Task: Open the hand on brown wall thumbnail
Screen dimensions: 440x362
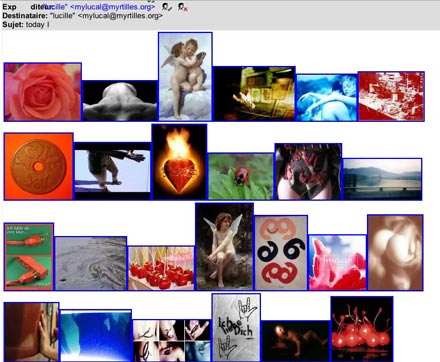Action: pyautogui.click(x=32, y=332)
